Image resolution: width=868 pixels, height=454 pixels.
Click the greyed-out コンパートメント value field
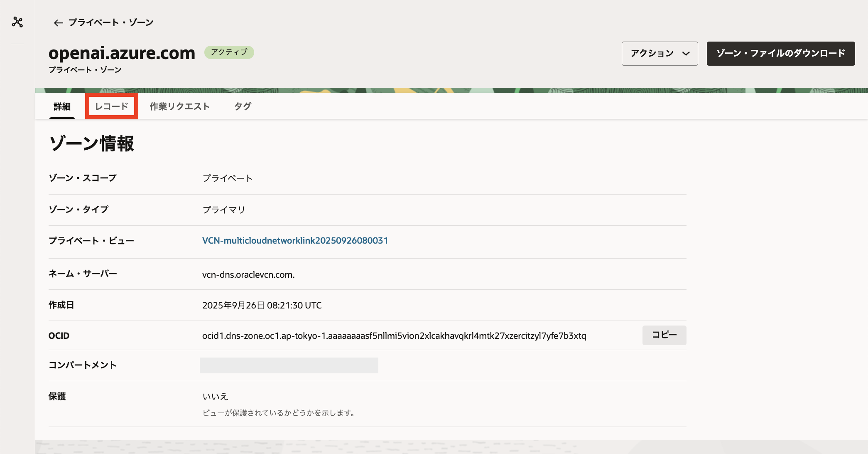click(289, 365)
